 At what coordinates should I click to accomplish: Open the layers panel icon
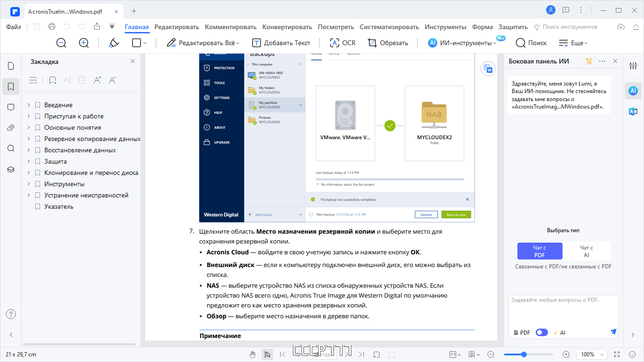(11, 169)
